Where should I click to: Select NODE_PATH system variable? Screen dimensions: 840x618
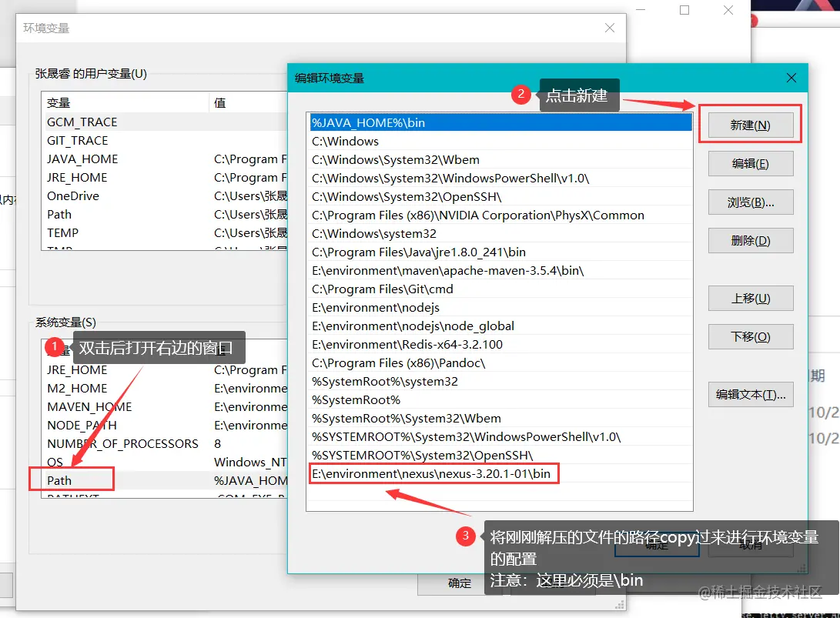pyautogui.click(x=165, y=425)
